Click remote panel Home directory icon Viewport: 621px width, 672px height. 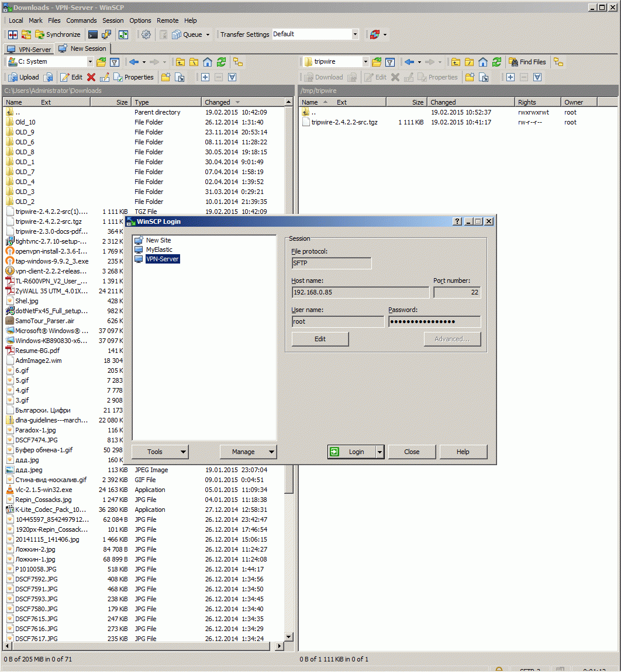(x=483, y=62)
